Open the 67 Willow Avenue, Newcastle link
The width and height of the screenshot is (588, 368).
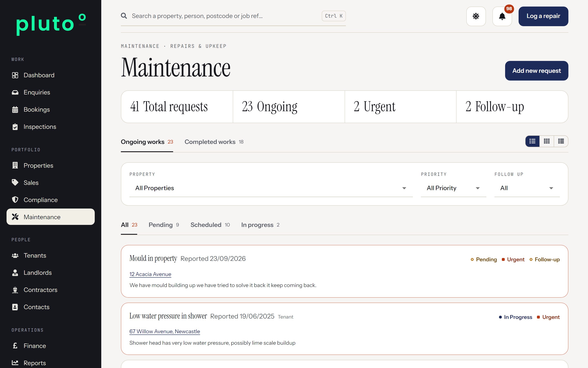coord(165,331)
